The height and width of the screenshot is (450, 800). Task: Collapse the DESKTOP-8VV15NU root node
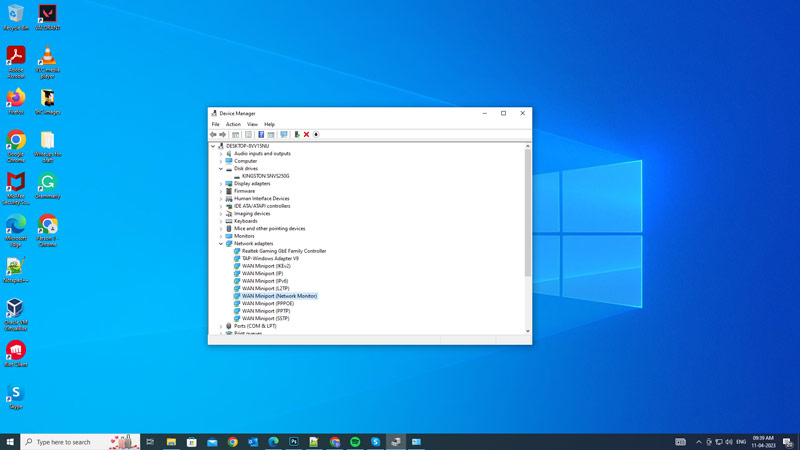[213, 146]
